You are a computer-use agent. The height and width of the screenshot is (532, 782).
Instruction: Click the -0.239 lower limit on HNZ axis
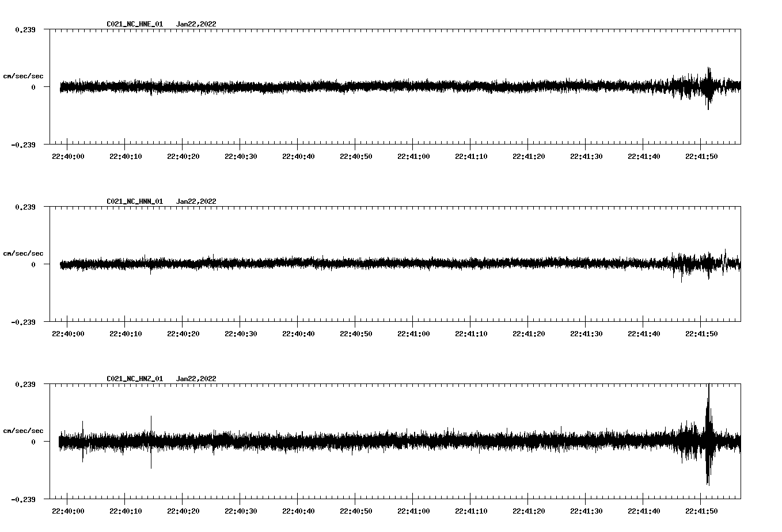(23, 499)
